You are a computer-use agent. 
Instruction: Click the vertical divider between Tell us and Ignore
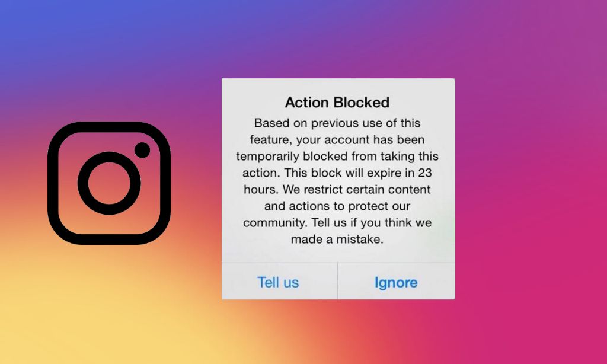tap(337, 281)
